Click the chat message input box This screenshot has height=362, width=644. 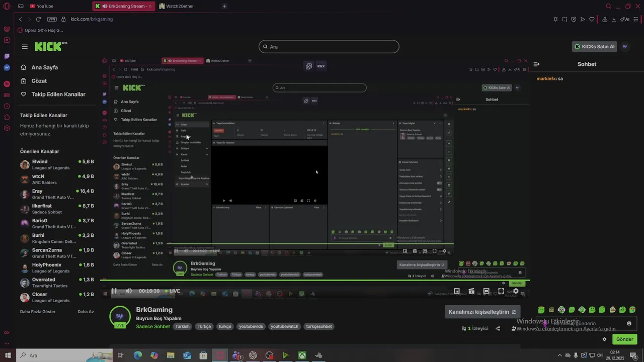(x=588, y=323)
